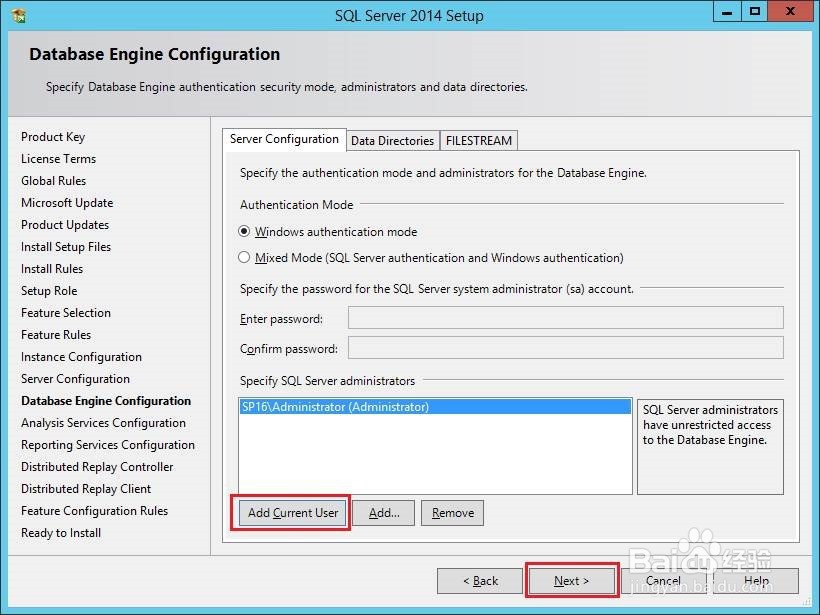
Task: Click Server Configuration in the steps list
Action: point(75,379)
